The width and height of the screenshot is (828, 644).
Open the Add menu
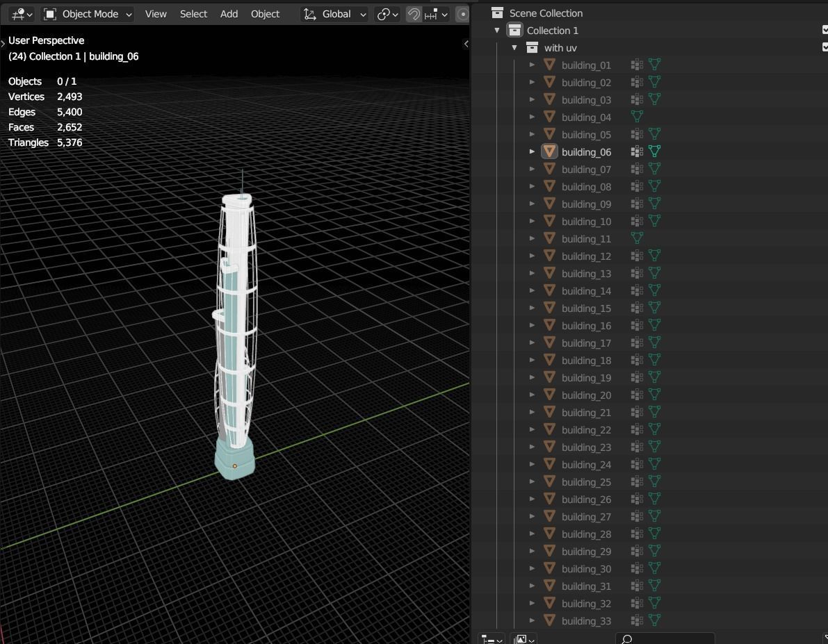coord(229,15)
